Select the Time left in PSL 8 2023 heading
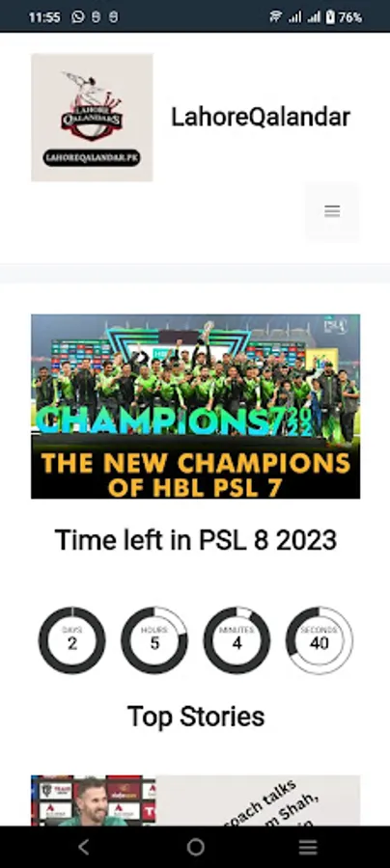 click(x=196, y=540)
